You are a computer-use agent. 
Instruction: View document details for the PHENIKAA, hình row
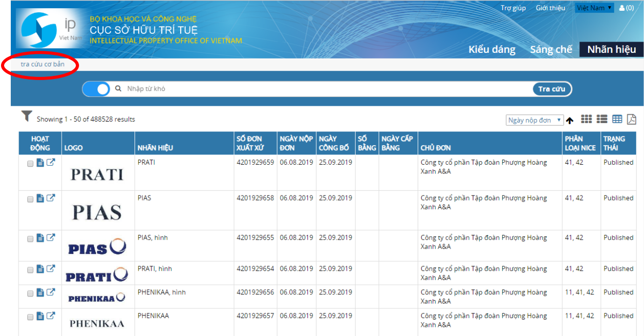40,292
